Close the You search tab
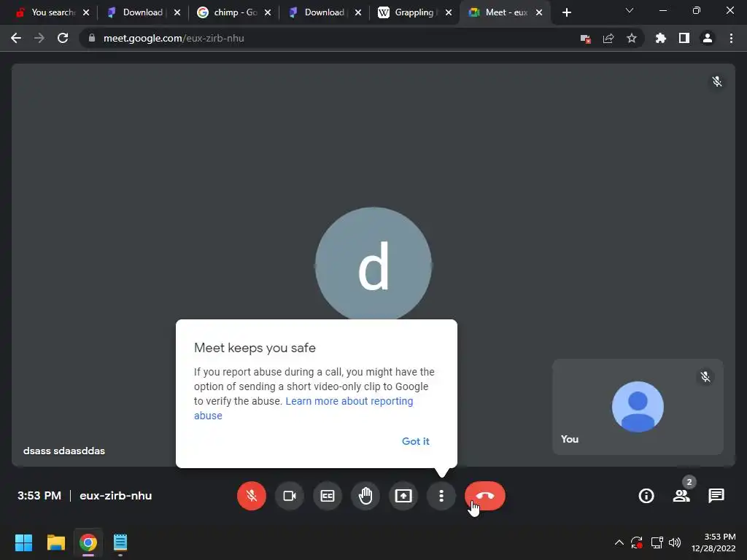The image size is (747, 560). point(86,12)
